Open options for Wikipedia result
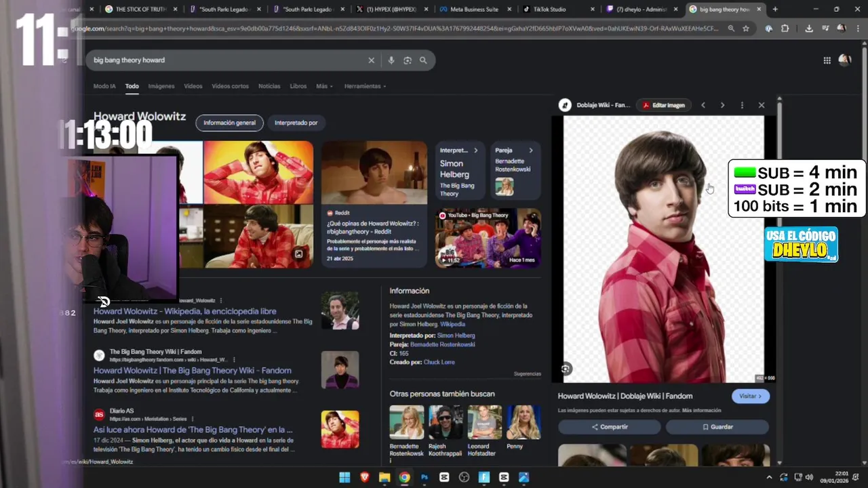The image size is (868, 488). coord(221,300)
